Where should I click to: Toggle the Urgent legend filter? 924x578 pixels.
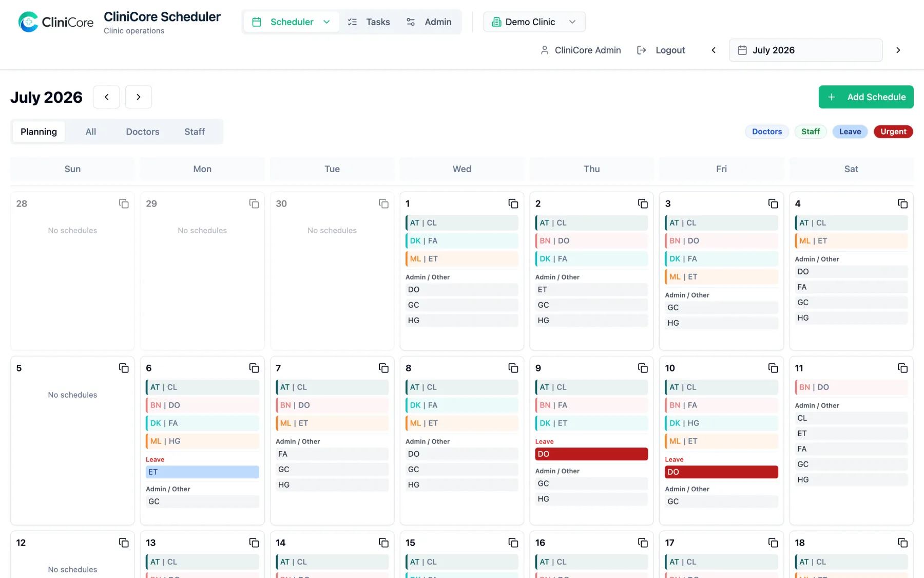pos(893,132)
